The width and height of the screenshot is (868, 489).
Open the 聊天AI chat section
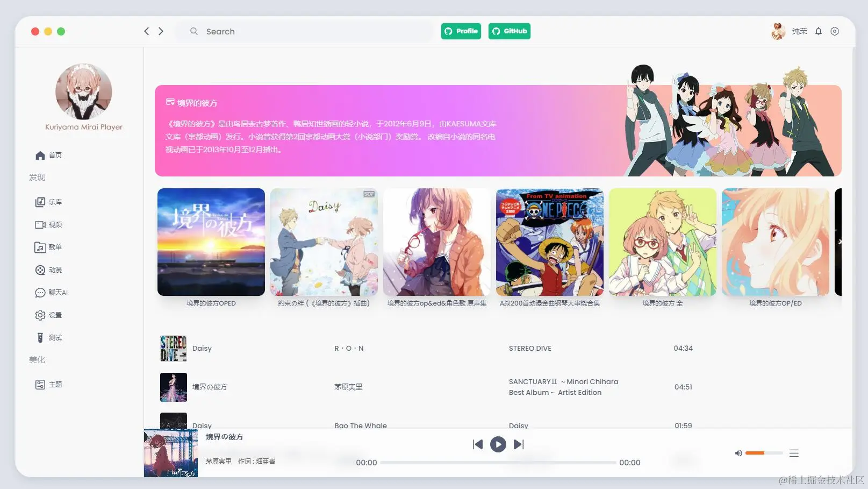[56, 292]
